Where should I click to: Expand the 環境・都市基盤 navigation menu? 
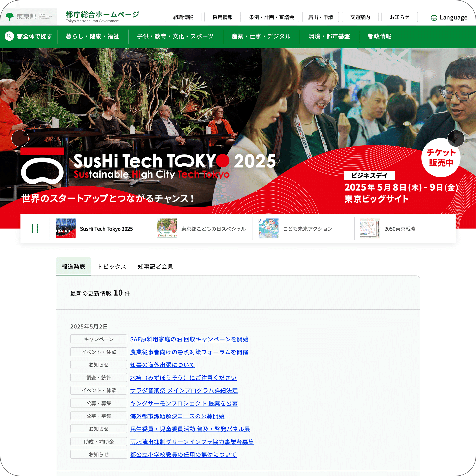(329, 36)
